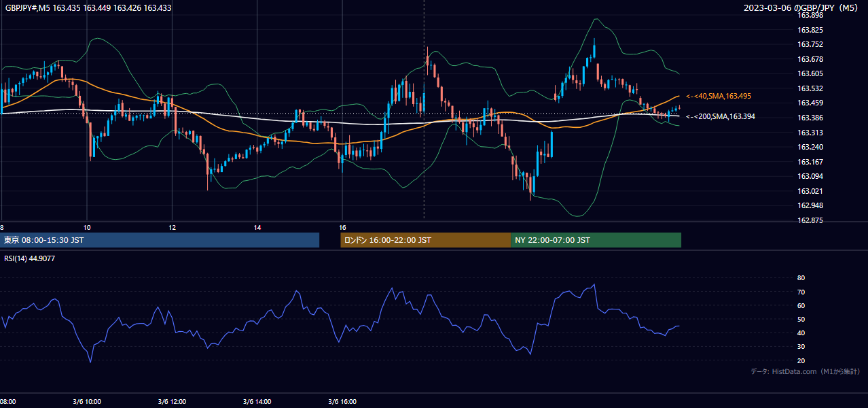Click the RSI 20 level label

(801, 360)
